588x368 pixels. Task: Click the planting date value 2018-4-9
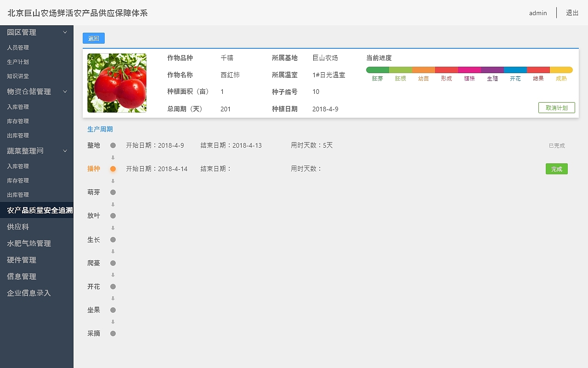(x=325, y=109)
